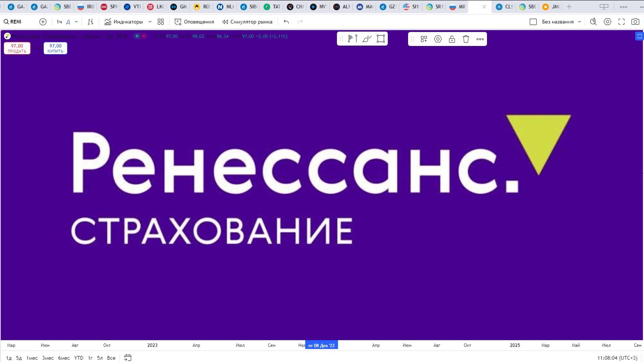The height and width of the screenshot is (362, 644).
Task: Switch to the VTB tab
Action: [x=132, y=7]
